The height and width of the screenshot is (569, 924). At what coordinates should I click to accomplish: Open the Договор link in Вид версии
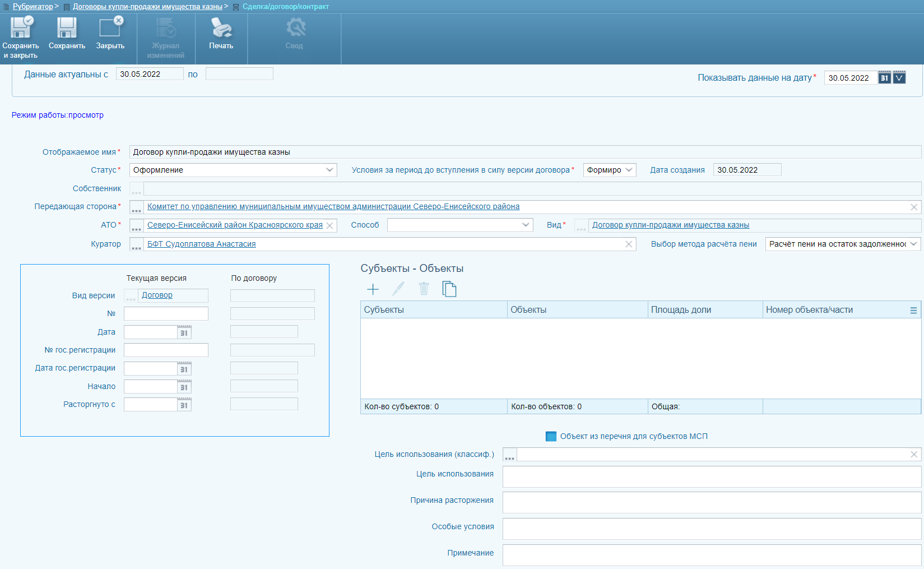(x=157, y=295)
